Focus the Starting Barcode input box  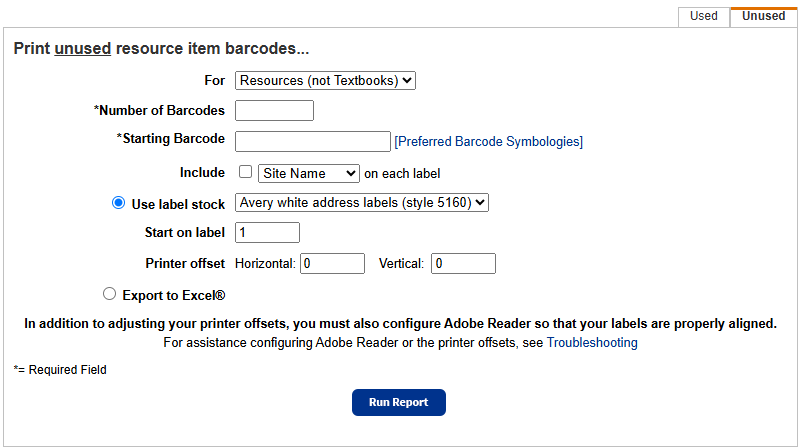click(312, 141)
